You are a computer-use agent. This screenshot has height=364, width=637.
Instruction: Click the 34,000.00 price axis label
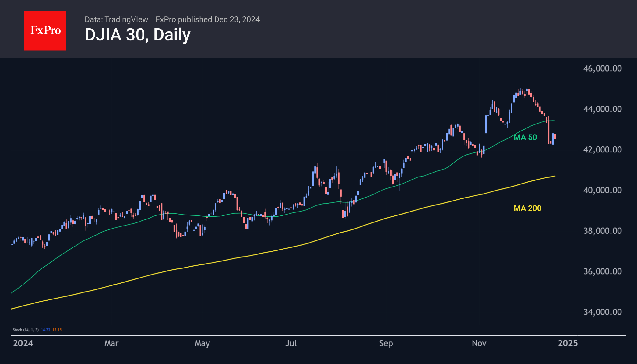tap(602, 312)
